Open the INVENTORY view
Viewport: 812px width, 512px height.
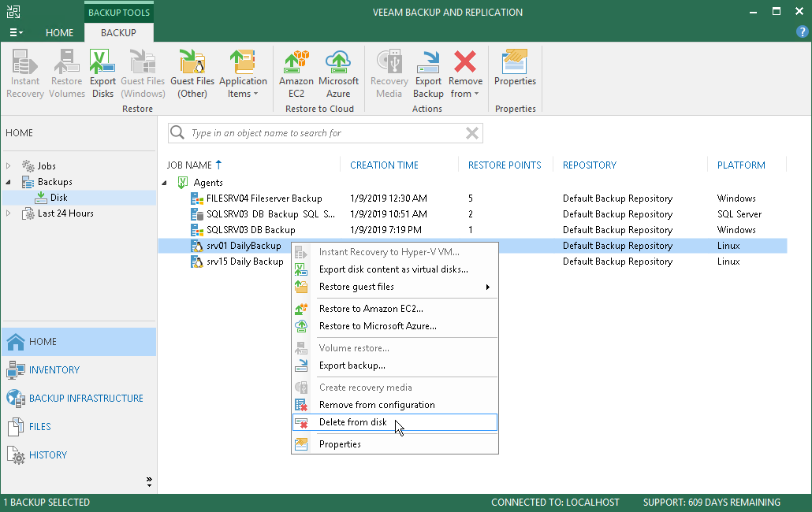click(x=79, y=370)
